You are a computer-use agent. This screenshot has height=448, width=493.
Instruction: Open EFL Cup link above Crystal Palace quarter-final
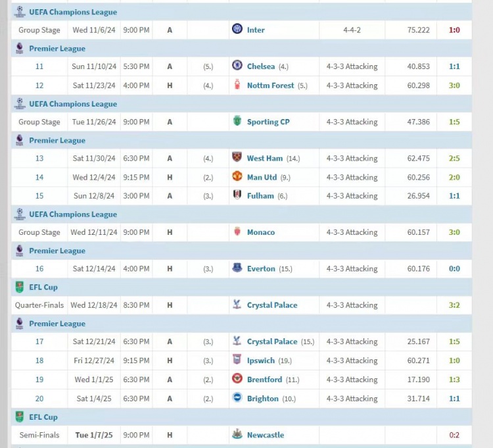pos(43,287)
